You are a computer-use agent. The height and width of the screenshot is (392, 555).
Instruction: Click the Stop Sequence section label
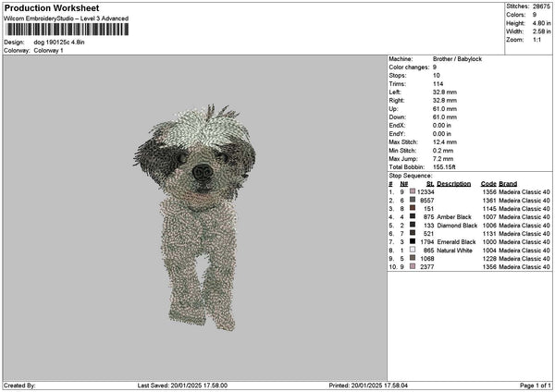click(x=410, y=175)
